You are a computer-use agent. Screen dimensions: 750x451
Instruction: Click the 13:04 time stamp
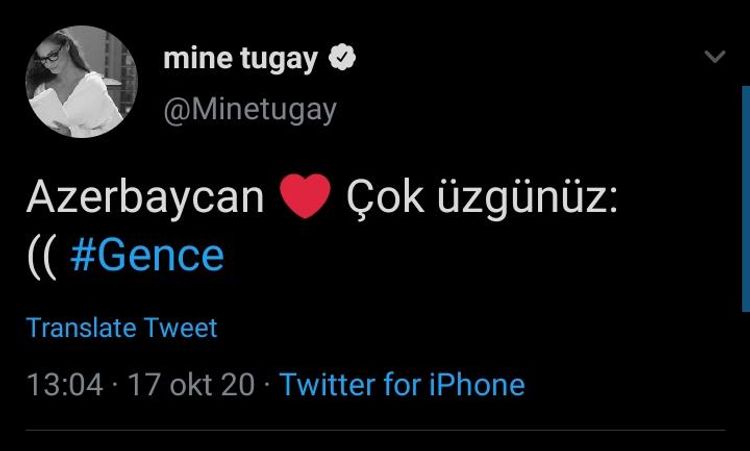(x=64, y=385)
